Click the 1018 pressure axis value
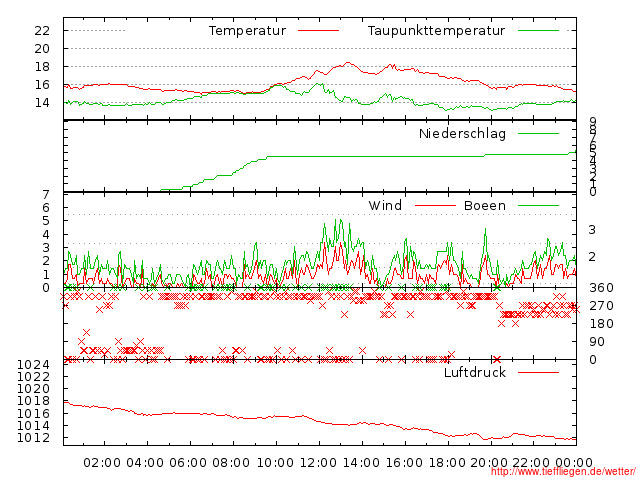The image size is (640, 480). [33, 401]
